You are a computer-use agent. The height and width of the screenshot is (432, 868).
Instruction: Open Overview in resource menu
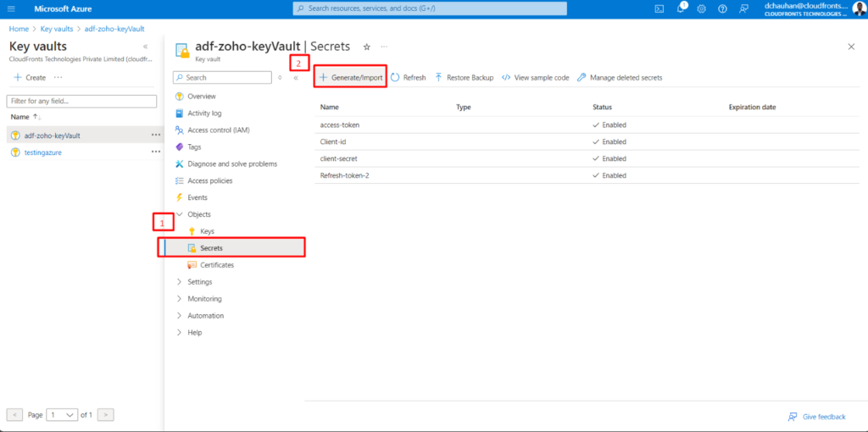point(202,97)
